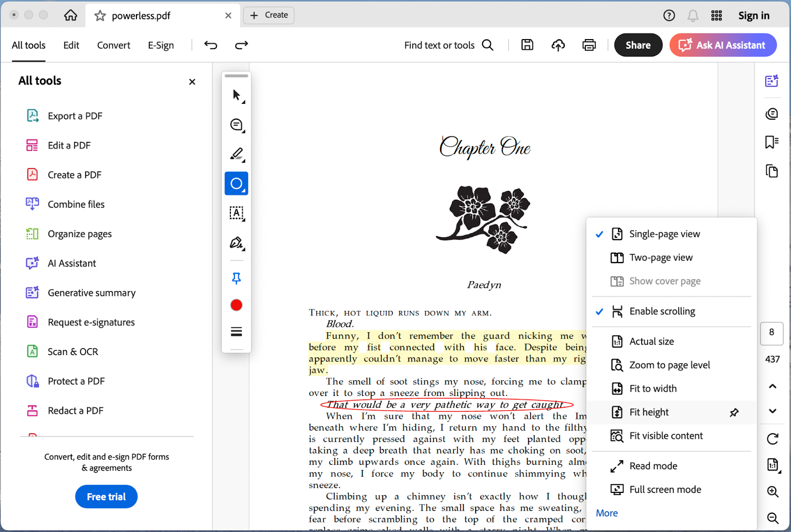The width and height of the screenshot is (791, 532).
Task: Choose Fit to width from the menu
Action: (653, 389)
